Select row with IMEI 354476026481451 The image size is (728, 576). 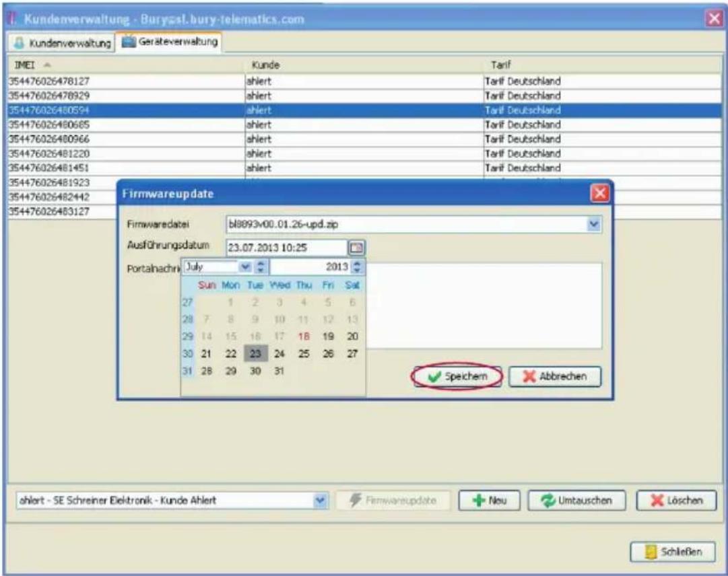(x=364, y=168)
